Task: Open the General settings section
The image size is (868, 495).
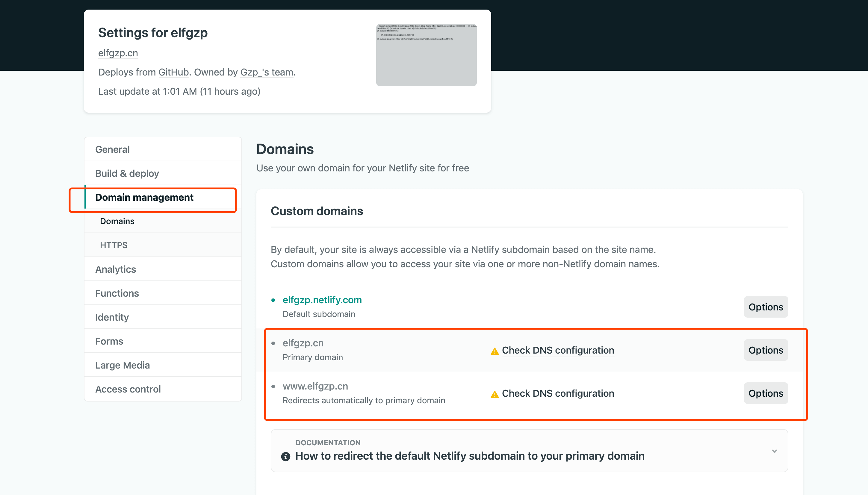Action: (x=112, y=149)
